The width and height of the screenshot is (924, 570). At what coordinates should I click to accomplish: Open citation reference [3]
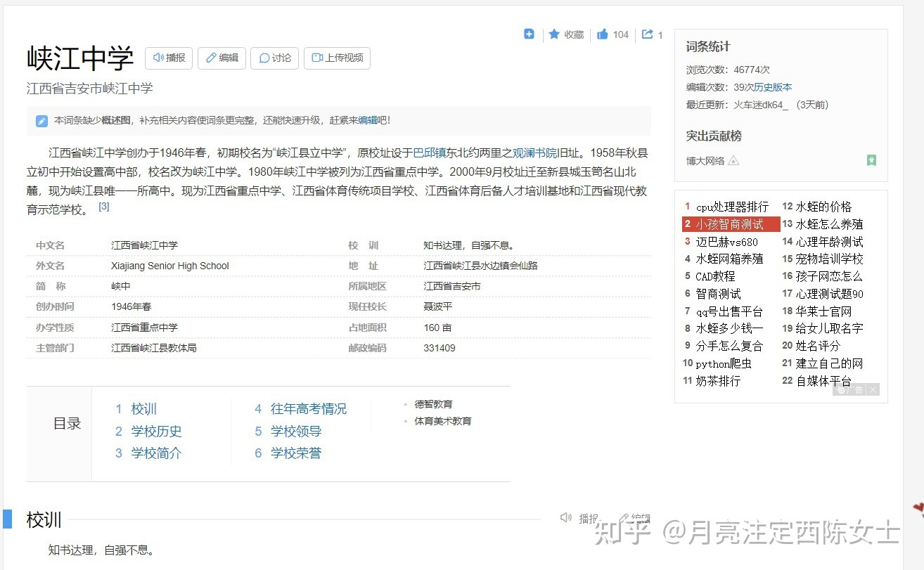(x=103, y=205)
